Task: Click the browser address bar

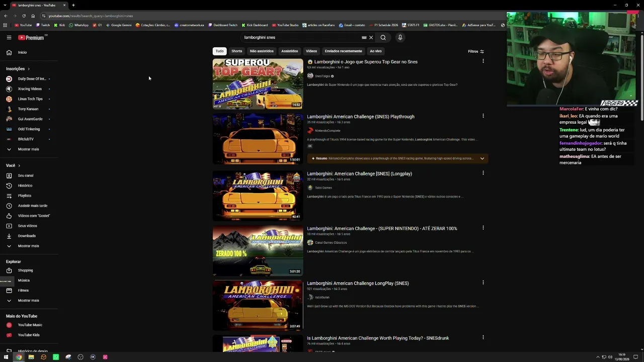Action: coord(272,16)
